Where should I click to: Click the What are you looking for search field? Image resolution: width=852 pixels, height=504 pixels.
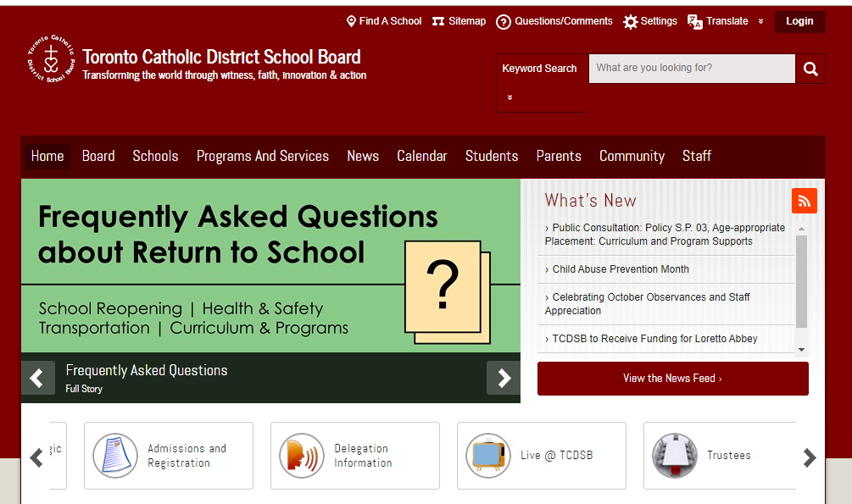click(x=692, y=69)
